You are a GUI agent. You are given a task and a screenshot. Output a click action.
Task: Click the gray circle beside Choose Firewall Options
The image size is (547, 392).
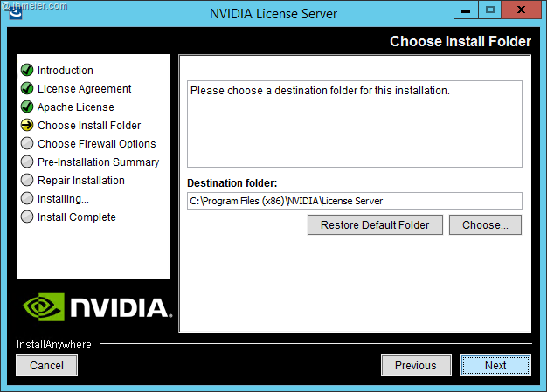tap(27, 144)
